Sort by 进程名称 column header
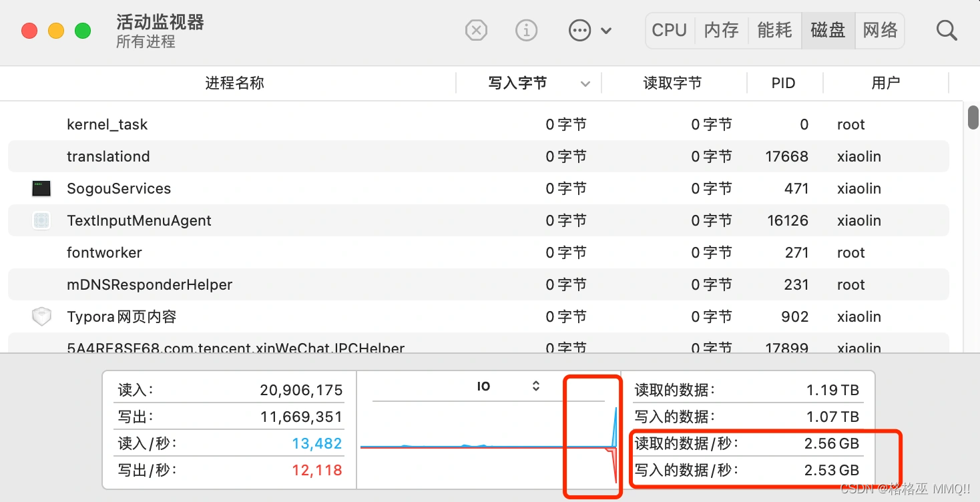Viewport: 980px width, 502px height. (234, 83)
